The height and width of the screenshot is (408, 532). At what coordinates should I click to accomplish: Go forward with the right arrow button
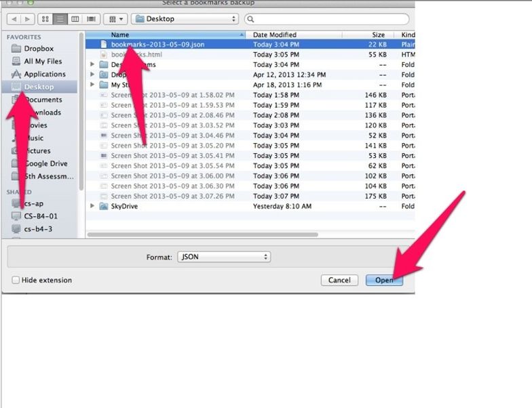click(x=26, y=19)
